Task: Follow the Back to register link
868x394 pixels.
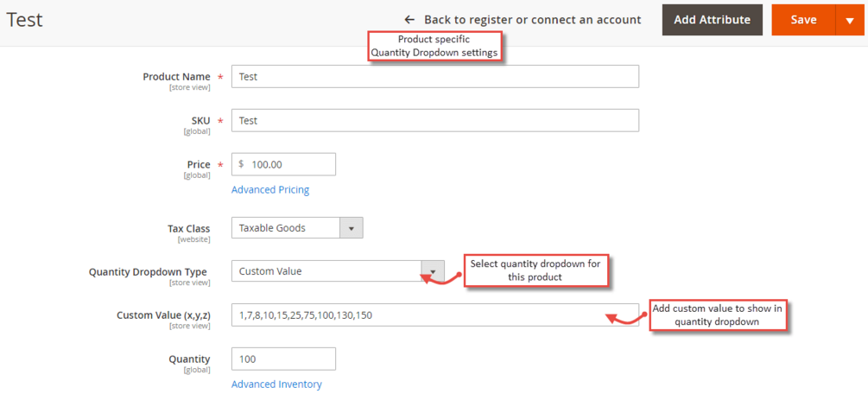Action: point(532,20)
